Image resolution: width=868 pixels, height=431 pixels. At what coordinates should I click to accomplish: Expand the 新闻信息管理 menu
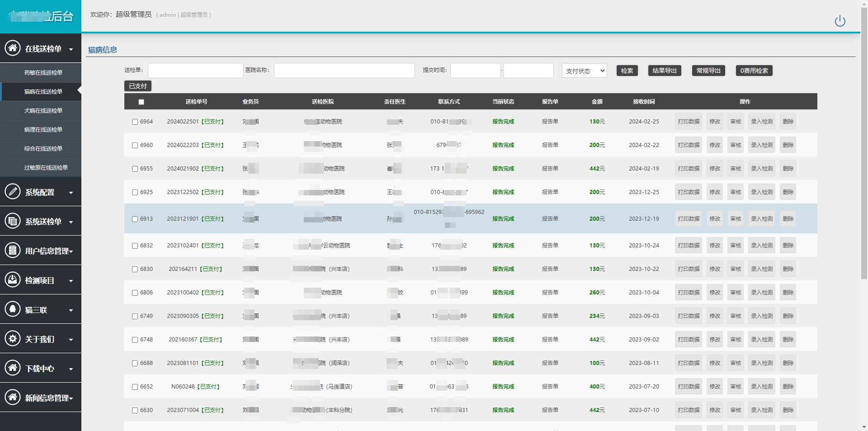click(41, 397)
